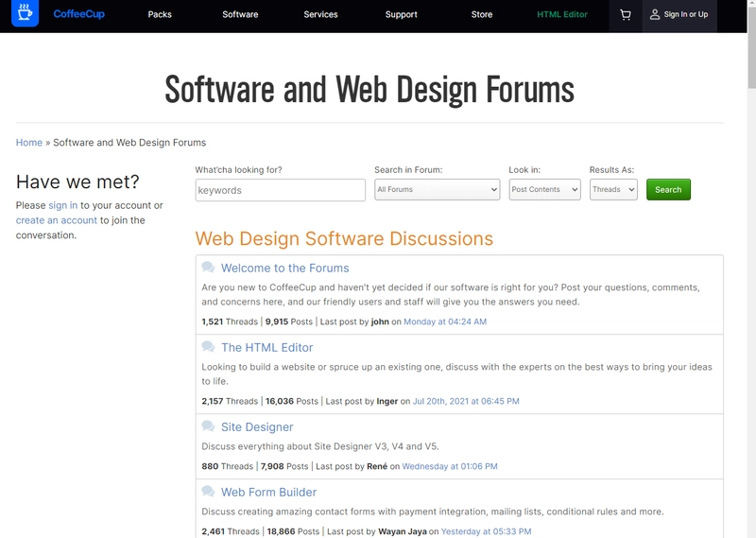Viewport: 756px width, 538px height.
Task: Click the CoffeeCup brand name link
Action: coord(79,14)
